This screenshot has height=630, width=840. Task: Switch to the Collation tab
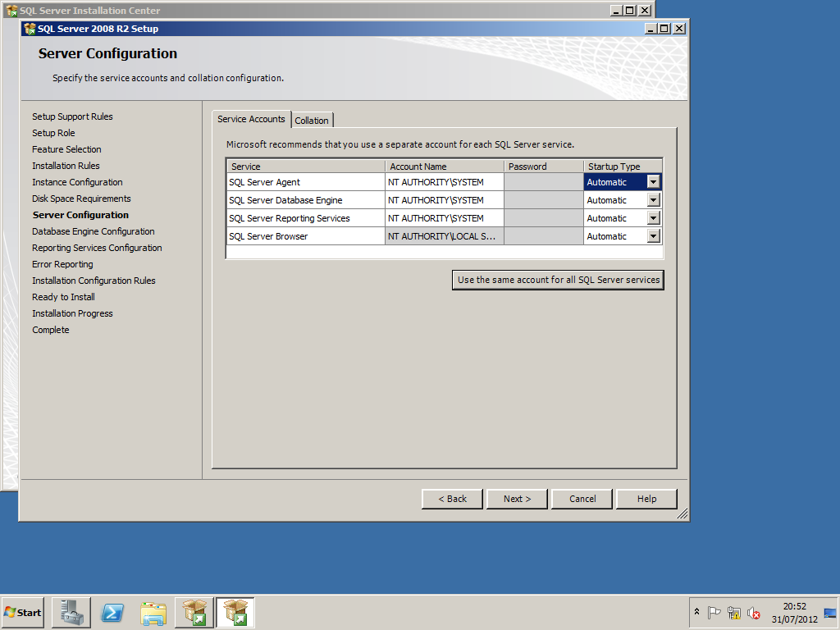312,121
